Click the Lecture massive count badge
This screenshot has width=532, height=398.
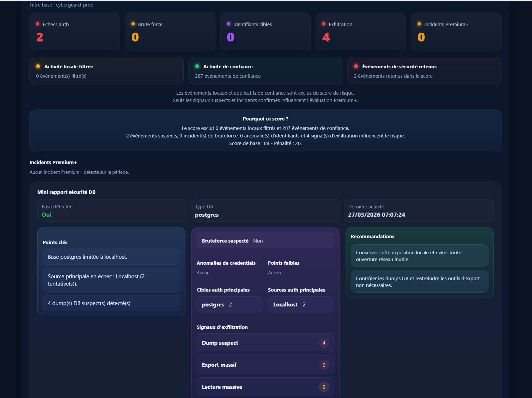[324, 387]
